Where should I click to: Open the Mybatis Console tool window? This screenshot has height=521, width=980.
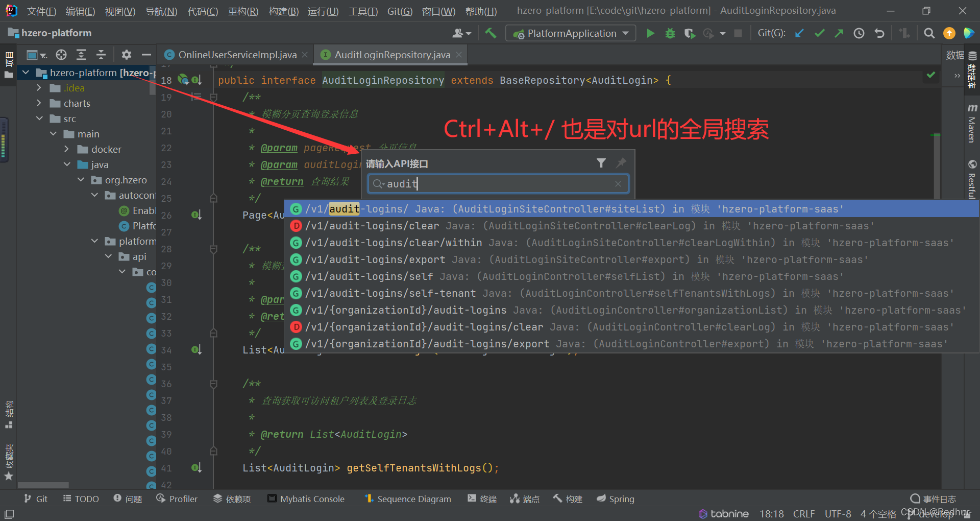point(306,499)
